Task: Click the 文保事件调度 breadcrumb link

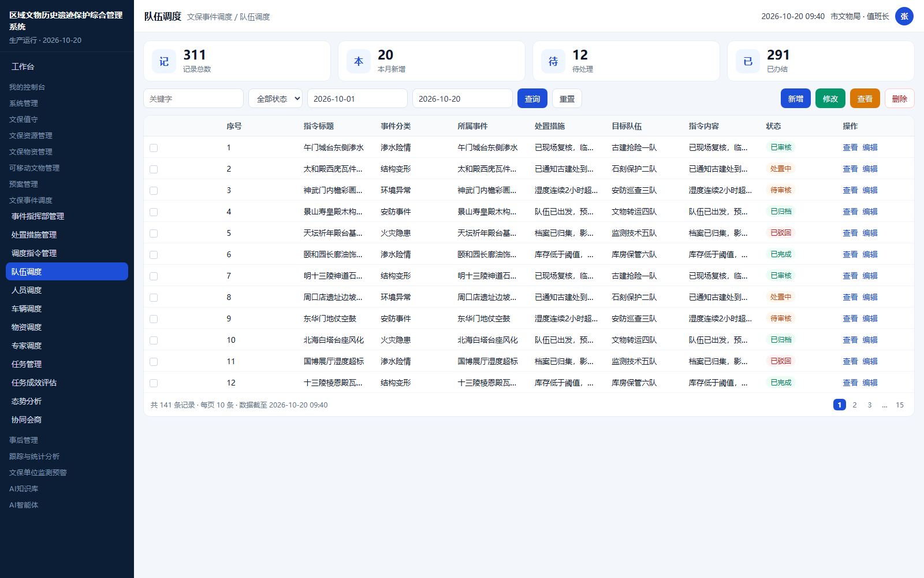Action: [210, 17]
